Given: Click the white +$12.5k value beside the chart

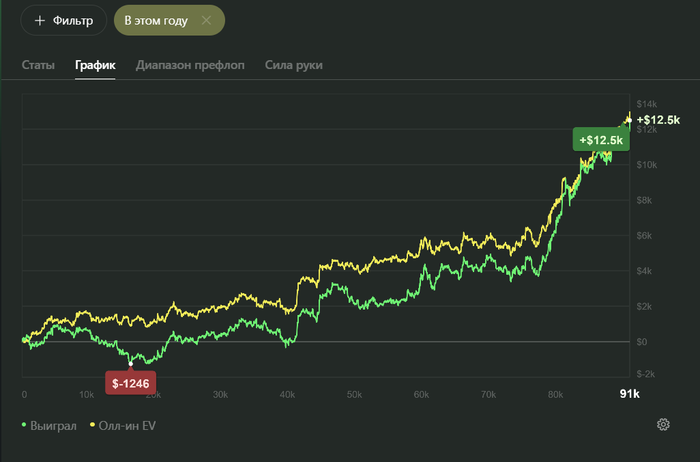Looking at the screenshot, I should [x=658, y=120].
